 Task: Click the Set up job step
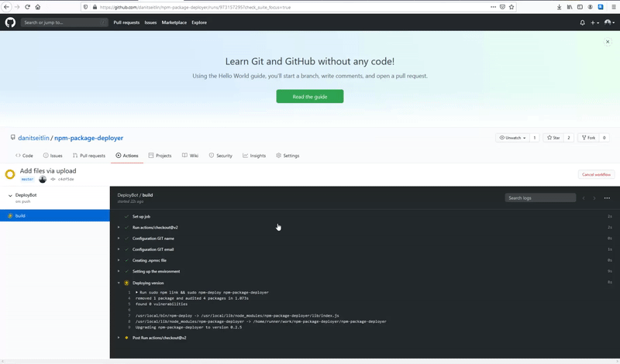point(141,217)
